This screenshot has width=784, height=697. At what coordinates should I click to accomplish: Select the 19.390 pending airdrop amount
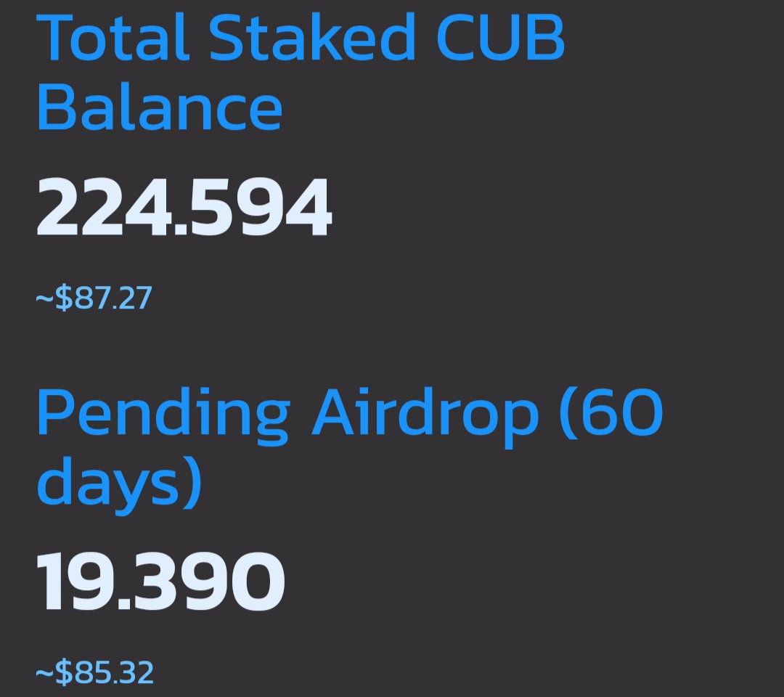(x=160, y=581)
